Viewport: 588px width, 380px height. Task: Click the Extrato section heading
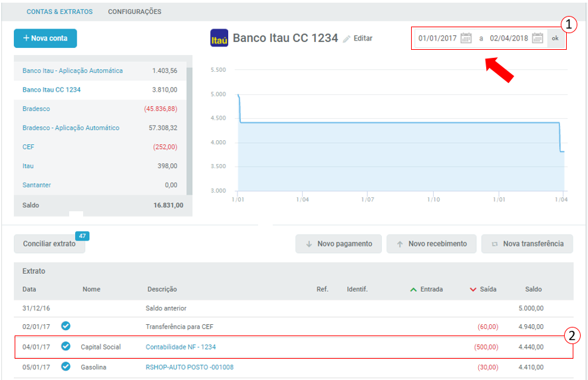(x=34, y=271)
